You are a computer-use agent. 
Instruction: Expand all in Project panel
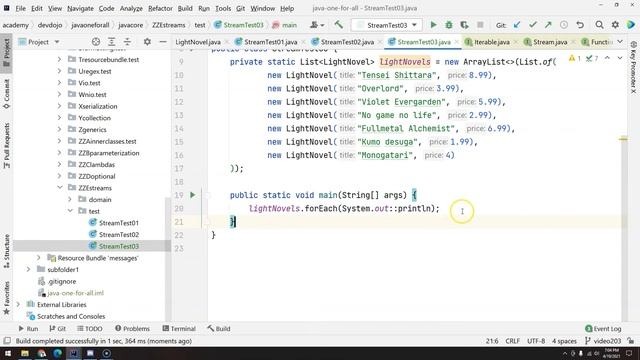pos(111,42)
